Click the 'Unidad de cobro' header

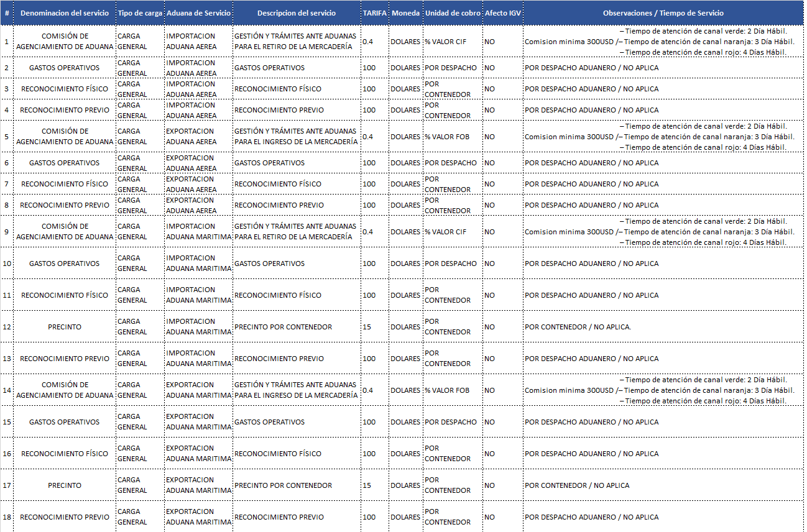coord(453,13)
